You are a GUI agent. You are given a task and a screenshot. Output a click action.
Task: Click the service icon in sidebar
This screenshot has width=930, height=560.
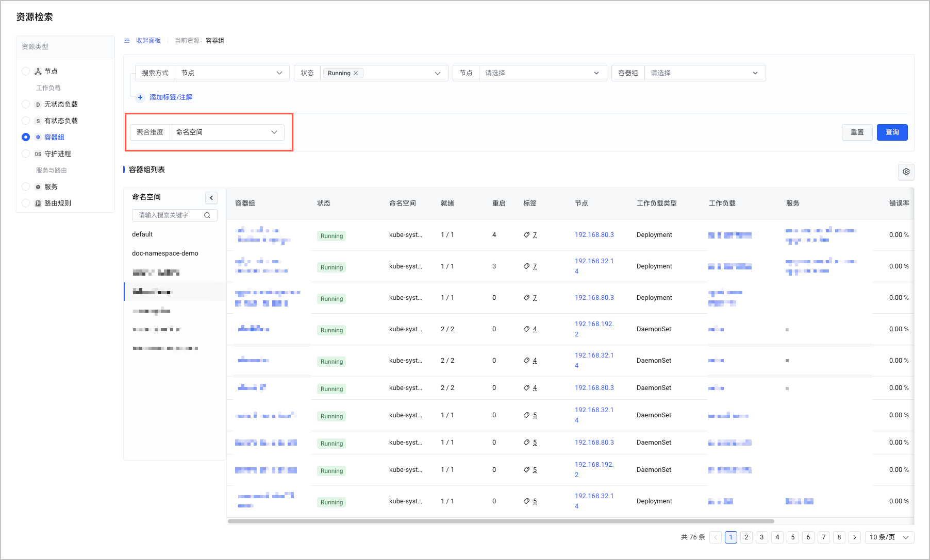38,187
